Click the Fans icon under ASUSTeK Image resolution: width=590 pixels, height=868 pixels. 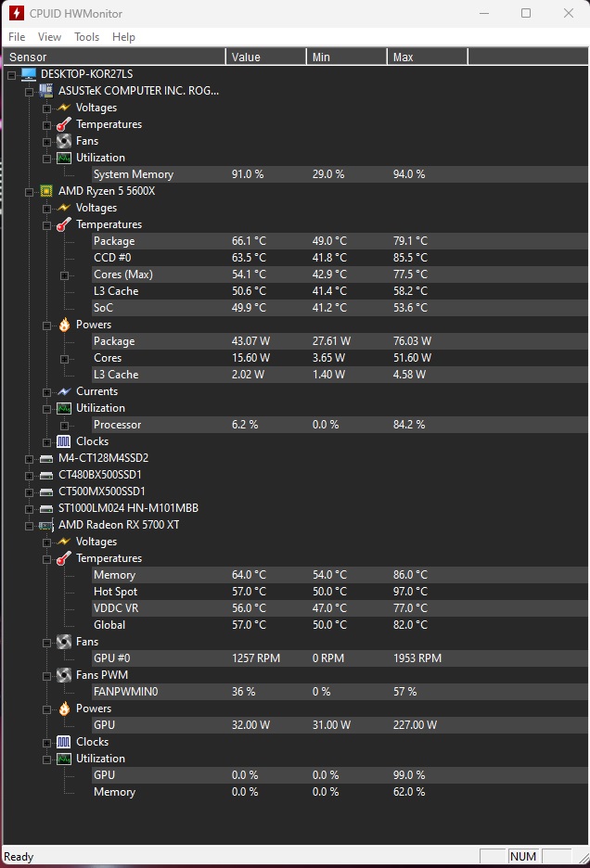coord(64,141)
